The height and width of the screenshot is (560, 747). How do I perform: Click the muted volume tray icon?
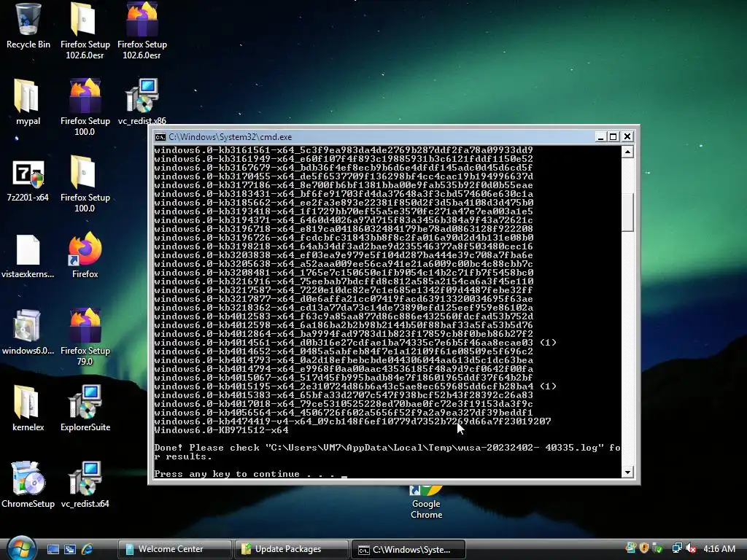pyautogui.click(x=691, y=548)
